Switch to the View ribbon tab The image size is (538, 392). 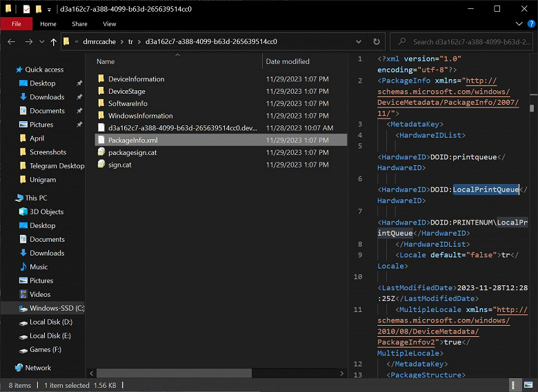pos(109,24)
